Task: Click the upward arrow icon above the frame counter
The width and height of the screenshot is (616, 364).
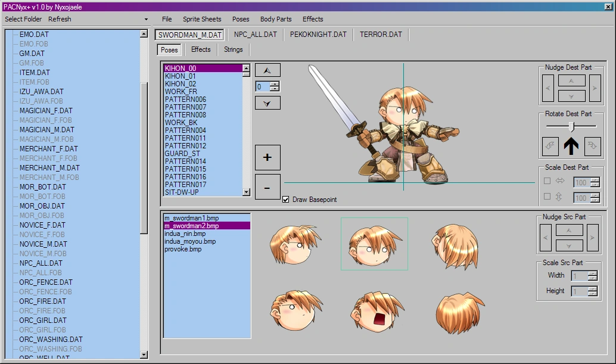Action: click(267, 70)
